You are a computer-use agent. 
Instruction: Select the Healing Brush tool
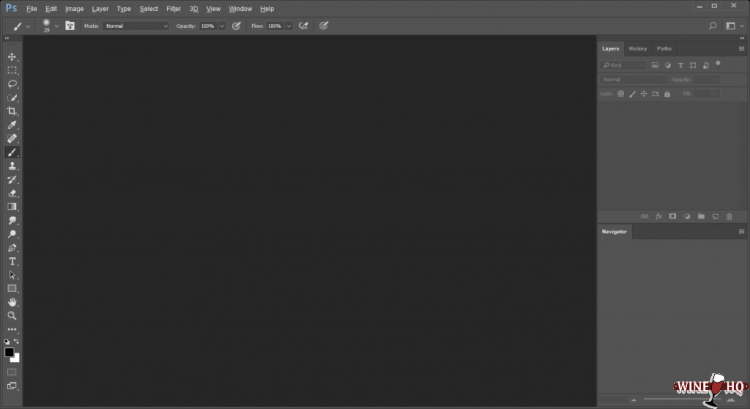click(12, 139)
